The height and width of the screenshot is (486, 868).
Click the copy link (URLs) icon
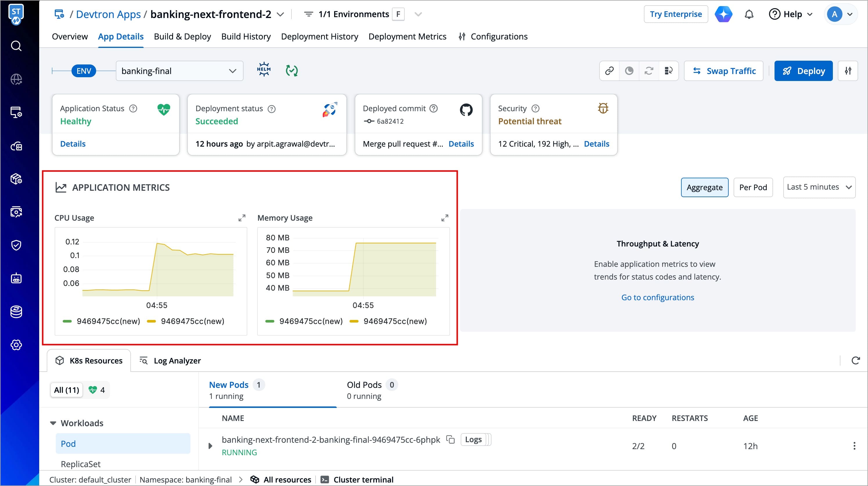pos(609,71)
